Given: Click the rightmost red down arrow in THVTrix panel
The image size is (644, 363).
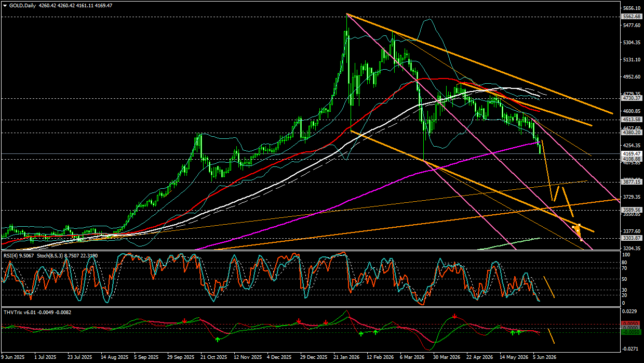Looking at the screenshot, I should (x=455, y=316).
